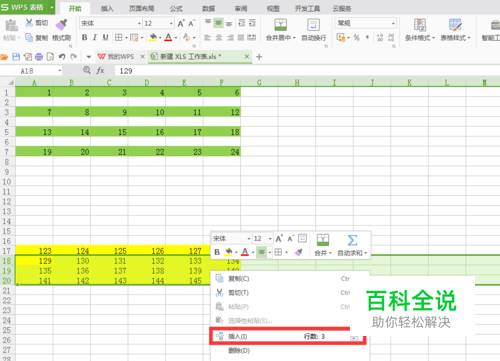500x361 pixels.
Task: Click the red font color A in ribbon
Action: [x=168, y=38]
